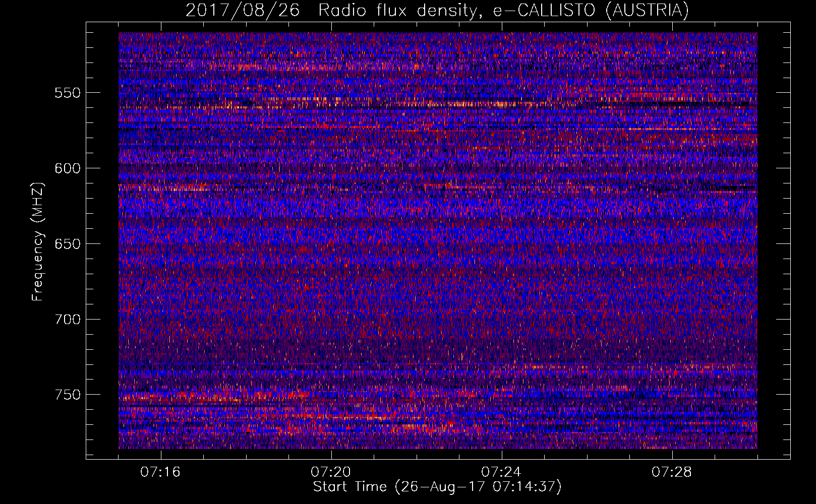The width and height of the screenshot is (816, 504).
Task: Click the 650 frequency tick label
Action: [x=68, y=244]
